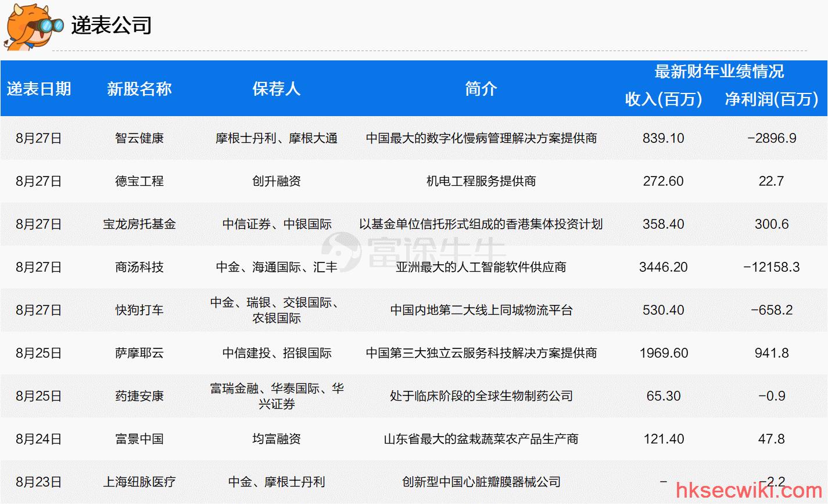Image resolution: width=828 pixels, height=504 pixels.
Task: Click description 创新型中国心脏瓣膜器械公司
Action: (x=481, y=482)
